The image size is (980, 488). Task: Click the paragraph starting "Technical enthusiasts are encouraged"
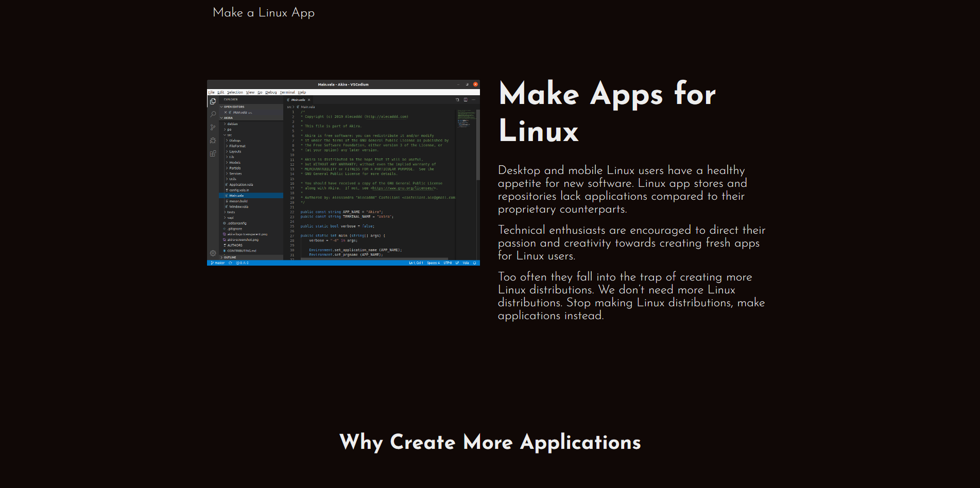click(631, 242)
